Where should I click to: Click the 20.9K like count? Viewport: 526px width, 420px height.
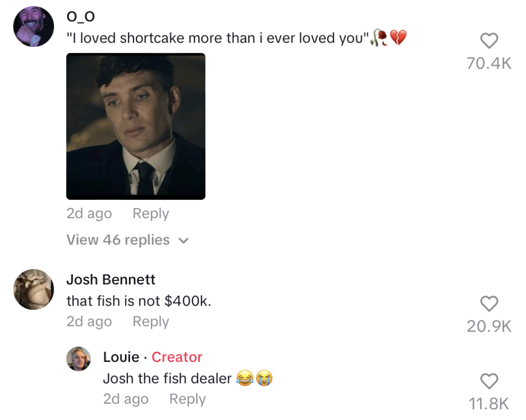tap(489, 326)
